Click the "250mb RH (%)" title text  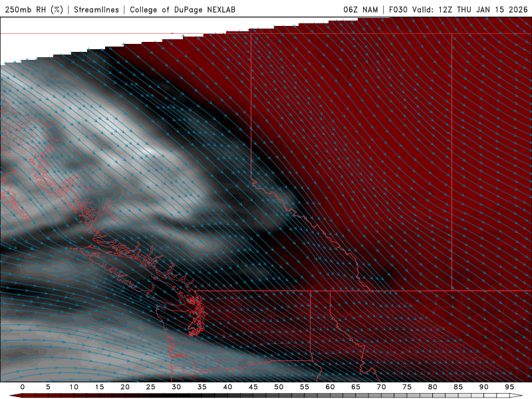pyautogui.click(x=34, y=9)
